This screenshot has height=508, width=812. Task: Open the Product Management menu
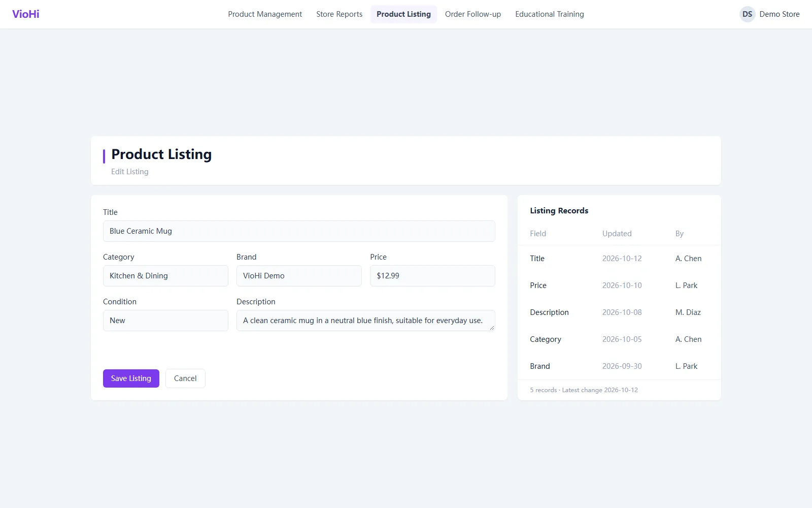point(265,14)
